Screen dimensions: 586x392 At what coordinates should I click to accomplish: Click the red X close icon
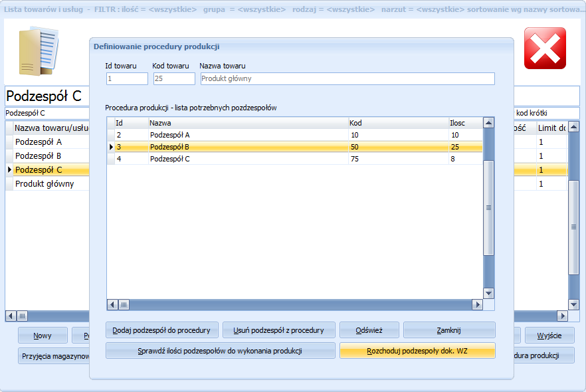[545, 49]
